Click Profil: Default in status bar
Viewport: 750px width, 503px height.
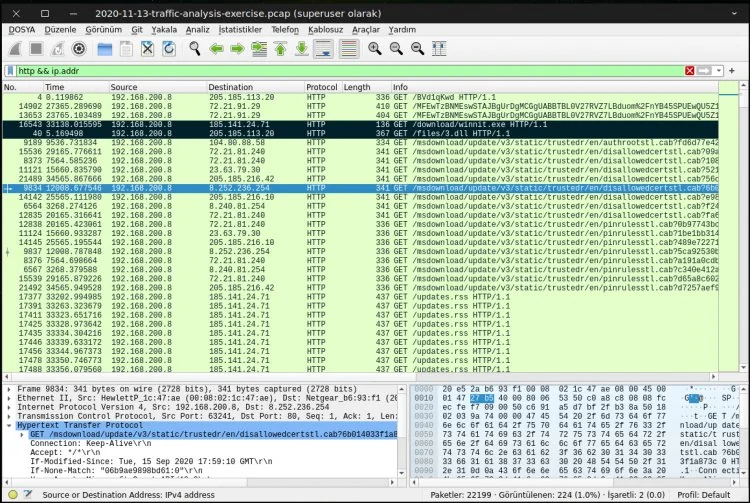pos(704,495)
